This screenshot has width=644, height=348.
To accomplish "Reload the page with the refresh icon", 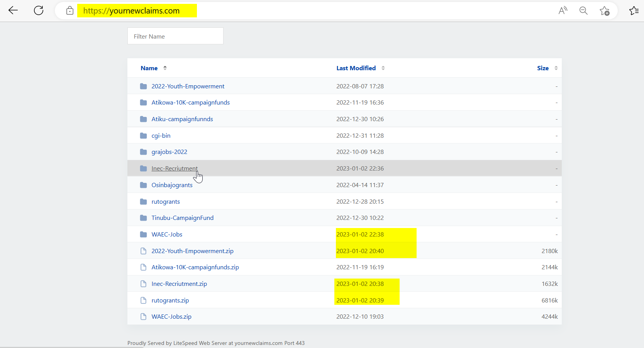I will pyautogui.click(x=39, y=10).
